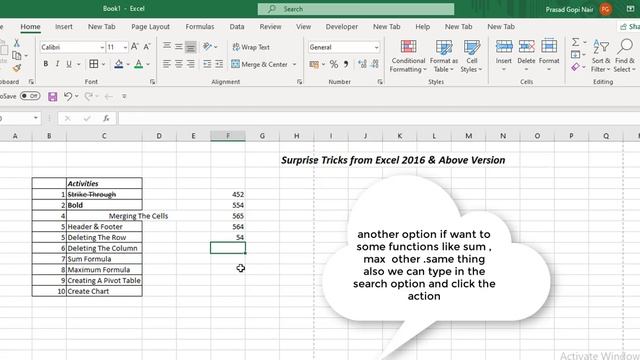The width and height of the screenshot is (640, 360).
Task: Click the PG account avatar
Action: [606, 9]
